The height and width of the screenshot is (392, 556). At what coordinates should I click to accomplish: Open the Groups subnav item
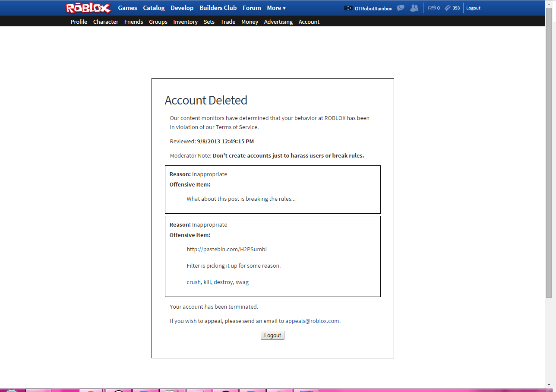(x=158, y=22)
